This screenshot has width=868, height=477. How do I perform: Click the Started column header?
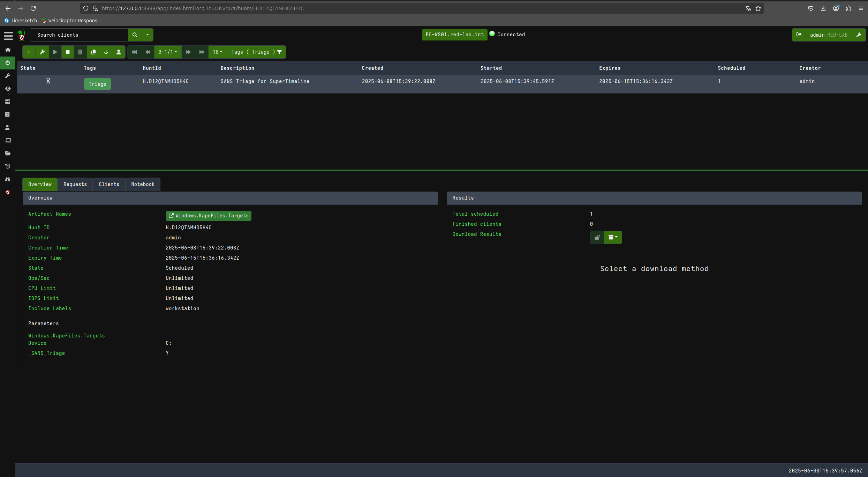[x=491, y=68]
